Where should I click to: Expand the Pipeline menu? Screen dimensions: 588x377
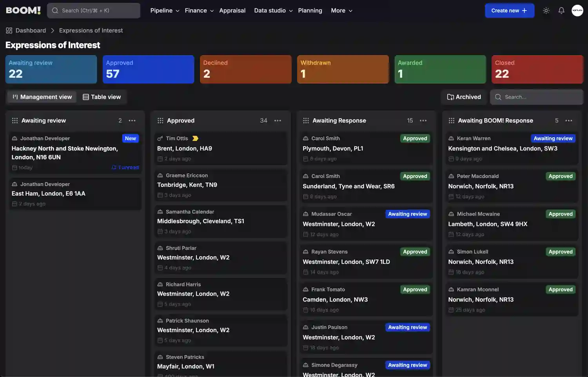pyautogui.click(x=165, y=11)
